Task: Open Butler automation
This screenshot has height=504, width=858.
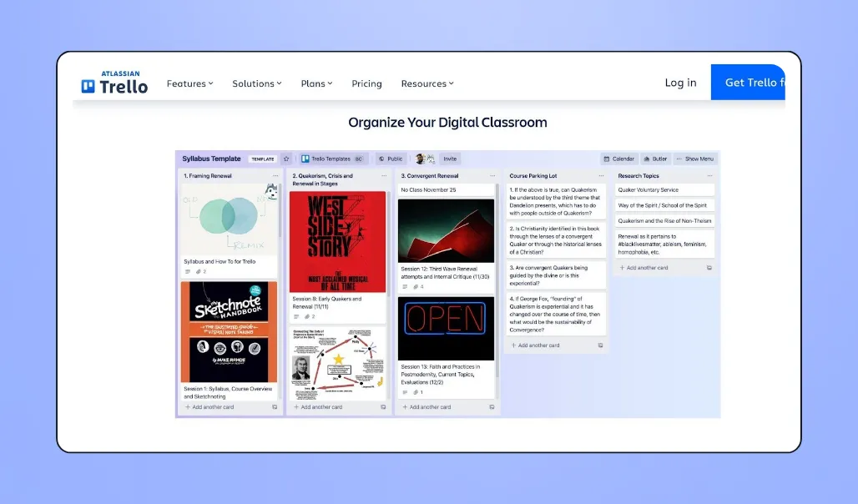Action: pyautogui.click(x=656, y=159)
